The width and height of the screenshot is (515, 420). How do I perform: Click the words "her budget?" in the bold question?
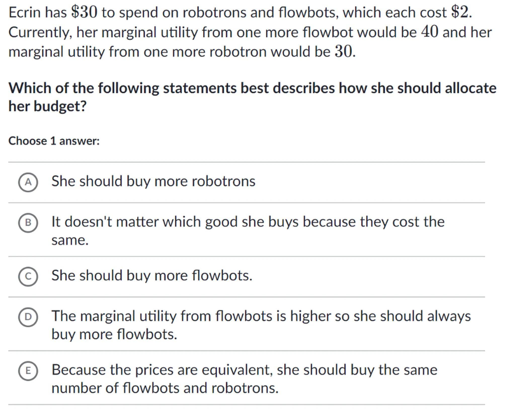tap(47, 106)
